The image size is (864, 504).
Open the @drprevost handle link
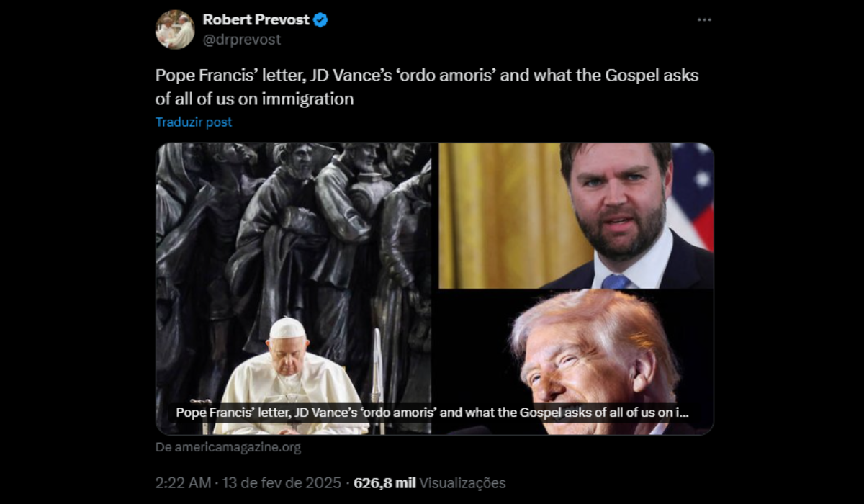[242, 40]
